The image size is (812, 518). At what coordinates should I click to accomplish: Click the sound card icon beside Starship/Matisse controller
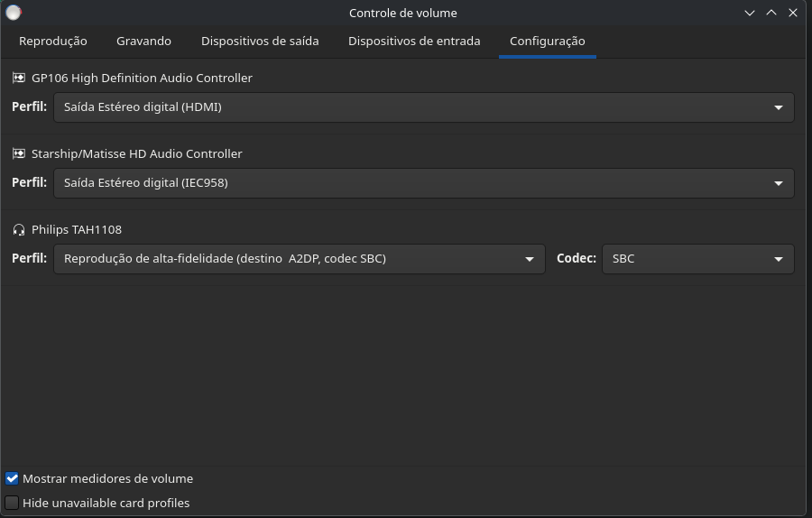pyautogui.click(x=19, y=154)
